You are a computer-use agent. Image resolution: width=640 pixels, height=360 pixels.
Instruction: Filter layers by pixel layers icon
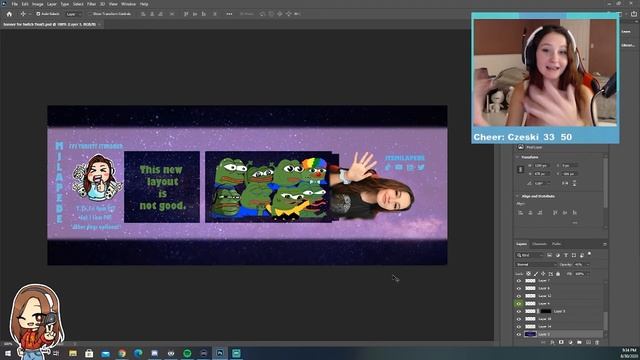pyautogui.click(x=549, y=255)
